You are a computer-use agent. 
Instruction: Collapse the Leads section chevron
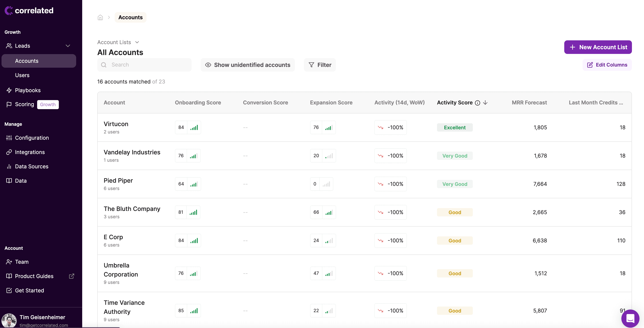coord(68,46)
